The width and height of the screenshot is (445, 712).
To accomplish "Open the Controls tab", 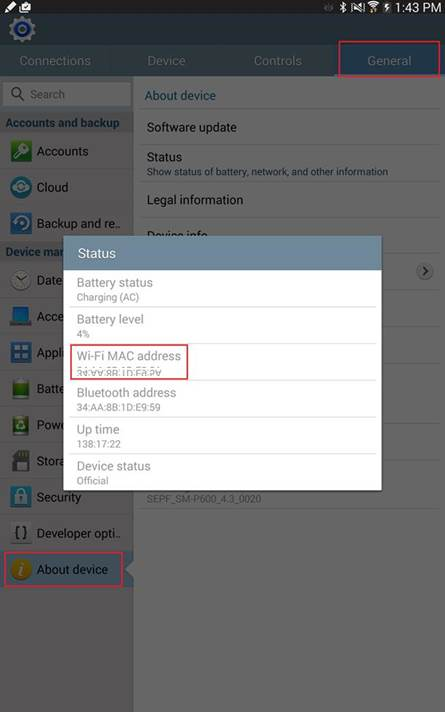I will pyautogui.click(x=278, y=61).
